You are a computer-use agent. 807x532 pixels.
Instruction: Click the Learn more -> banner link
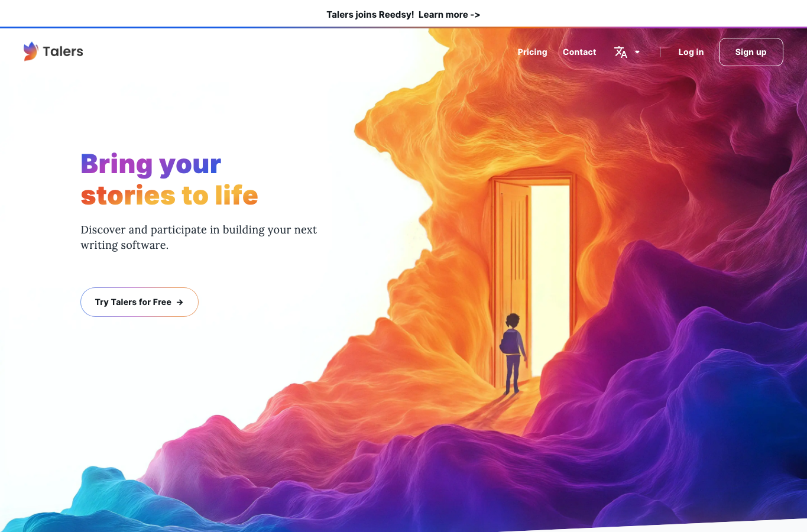[x=449, y=14]
